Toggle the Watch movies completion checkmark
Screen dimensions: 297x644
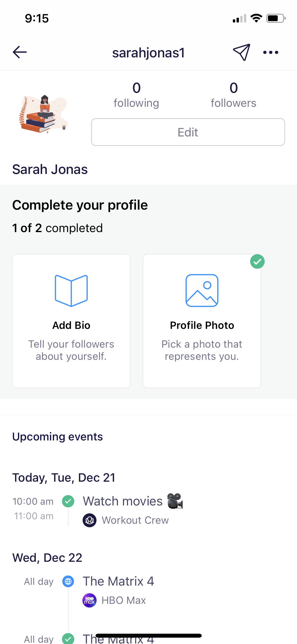[x=68, y=501]
